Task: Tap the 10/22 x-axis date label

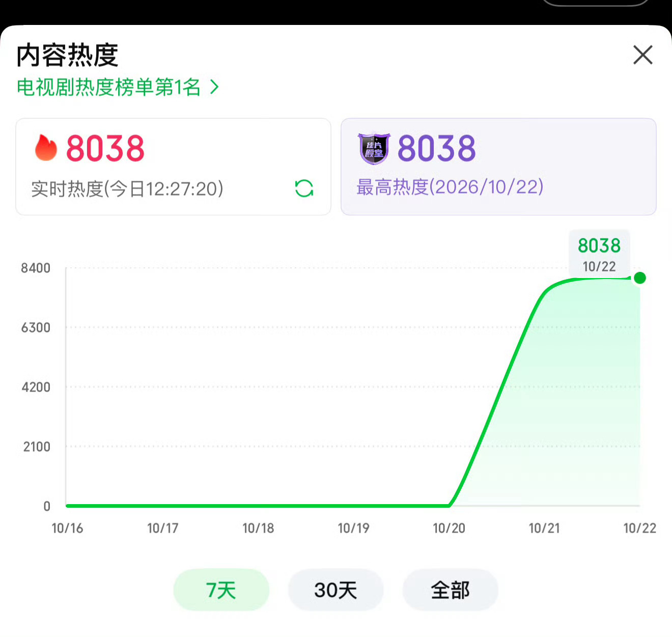Action: pos(640,528)
